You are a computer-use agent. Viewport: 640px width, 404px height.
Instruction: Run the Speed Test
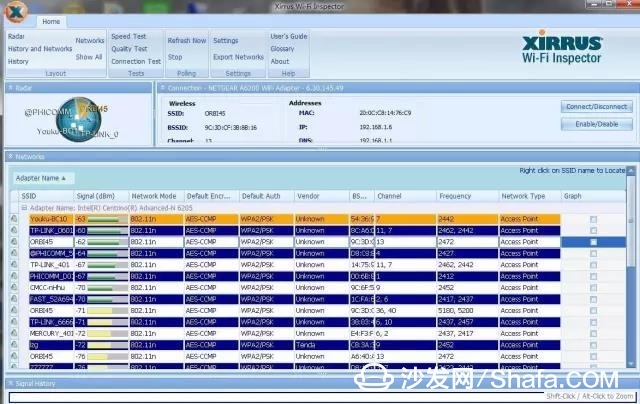129,36
